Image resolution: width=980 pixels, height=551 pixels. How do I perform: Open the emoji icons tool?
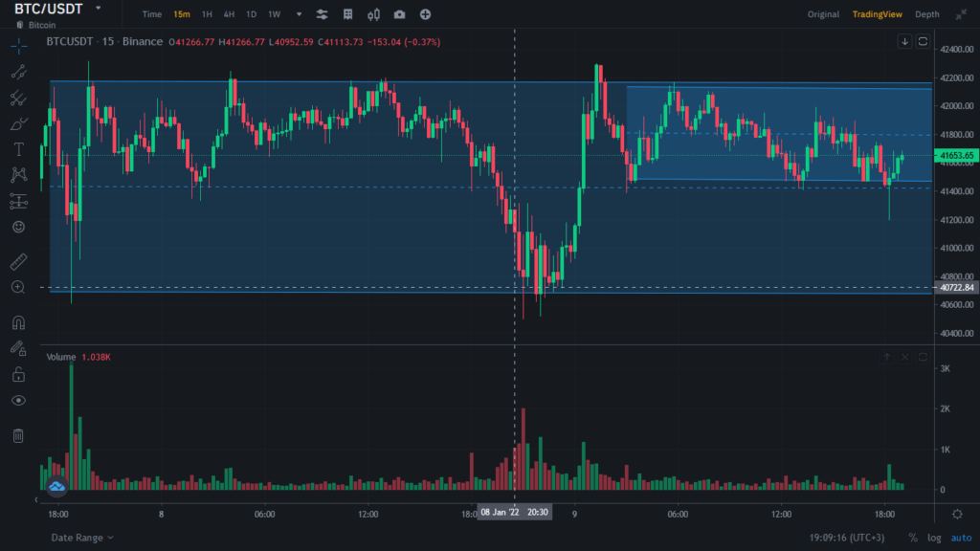(x=18, y=227)
